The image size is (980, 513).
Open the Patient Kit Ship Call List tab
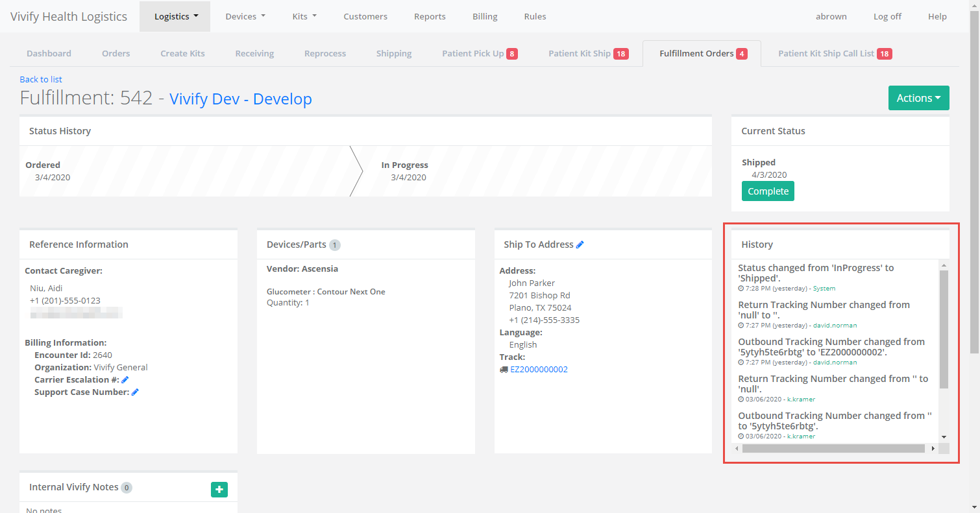[x=835, y=53]
